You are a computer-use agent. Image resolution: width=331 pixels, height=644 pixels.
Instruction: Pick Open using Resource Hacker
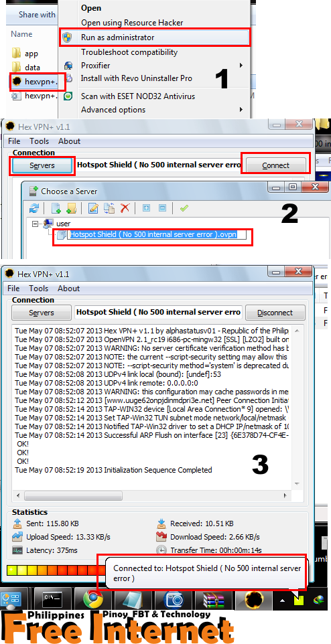tap(132, 23)
